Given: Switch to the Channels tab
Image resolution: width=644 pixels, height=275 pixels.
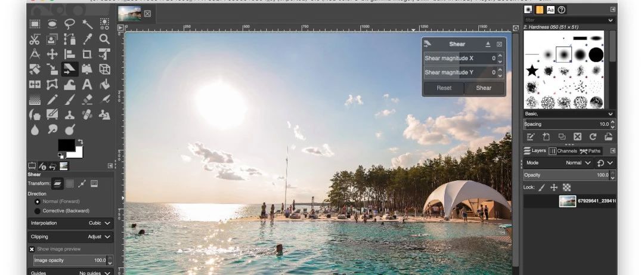Looking at the screenshot, I should (x=563, y=151).
